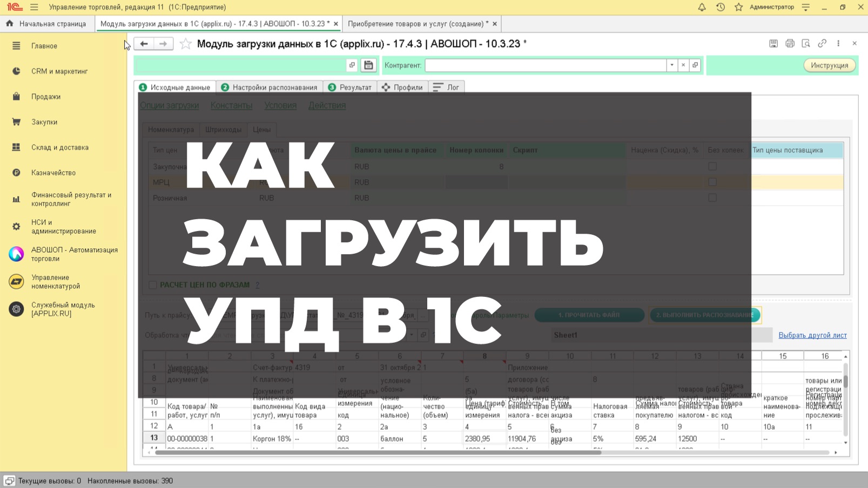This screenshot has height=488, width=868.
Task: Save the document using the diskette icon
Action: pos(773,43)
